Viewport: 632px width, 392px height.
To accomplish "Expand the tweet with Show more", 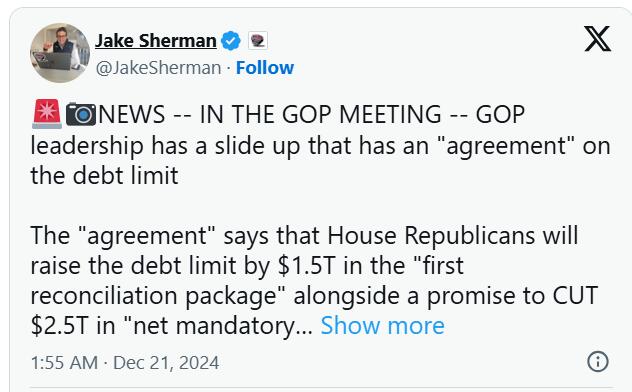I will pyautogui.click(x=383, y=325).
